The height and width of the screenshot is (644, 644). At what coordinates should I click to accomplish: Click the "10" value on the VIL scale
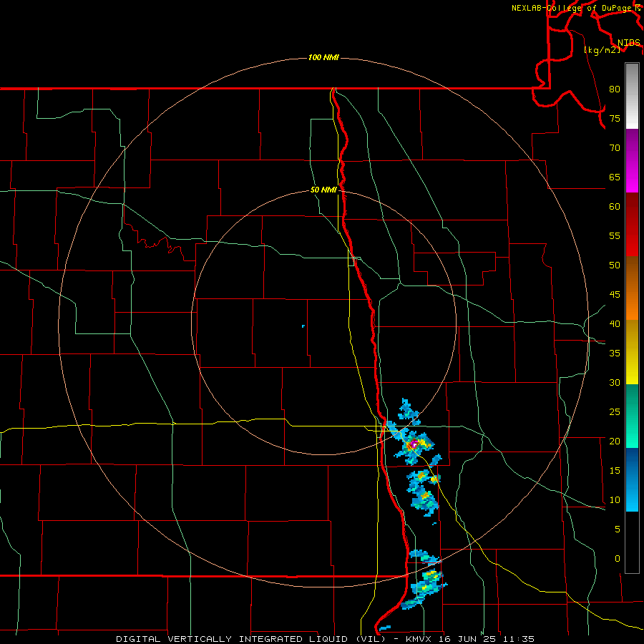(x=615, y=500)
